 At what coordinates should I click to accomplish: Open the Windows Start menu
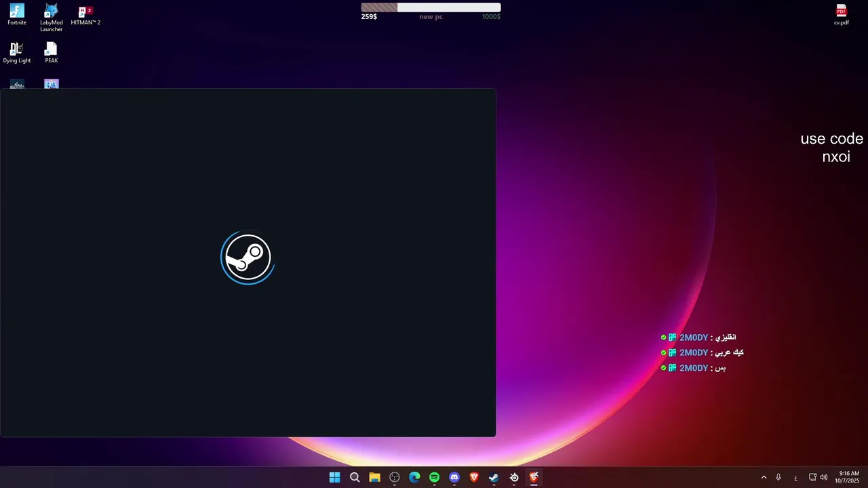pyautogui.click(x=334, y=477)
